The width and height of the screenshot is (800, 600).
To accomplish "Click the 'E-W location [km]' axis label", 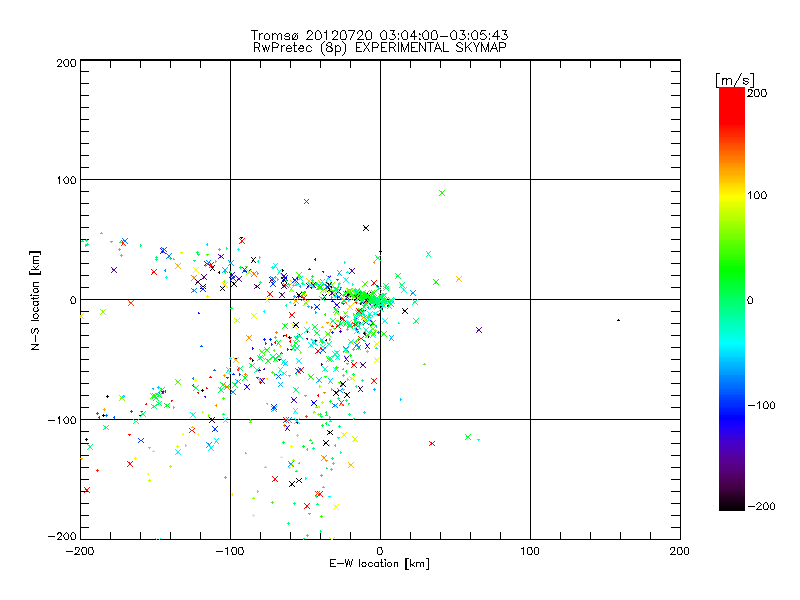I will pos(379,564).
